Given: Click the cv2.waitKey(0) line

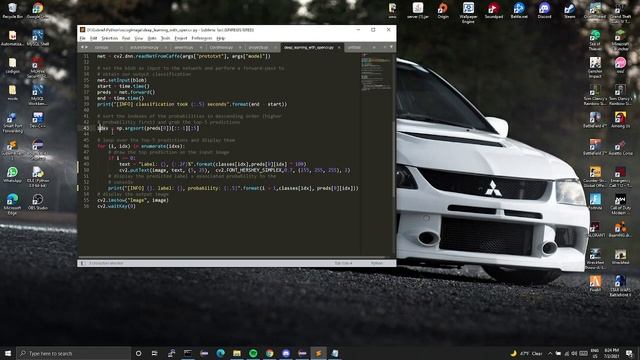Looking at the screenshot, I should (x=116, y=206).
